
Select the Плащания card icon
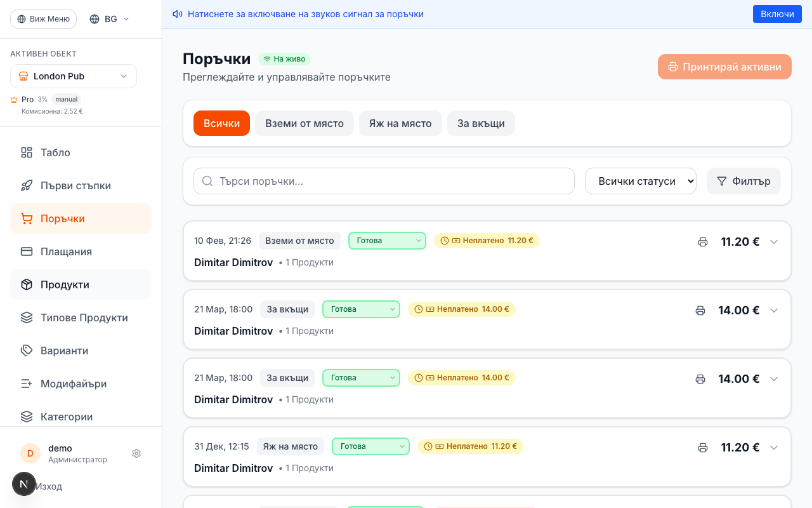[26, 251]
